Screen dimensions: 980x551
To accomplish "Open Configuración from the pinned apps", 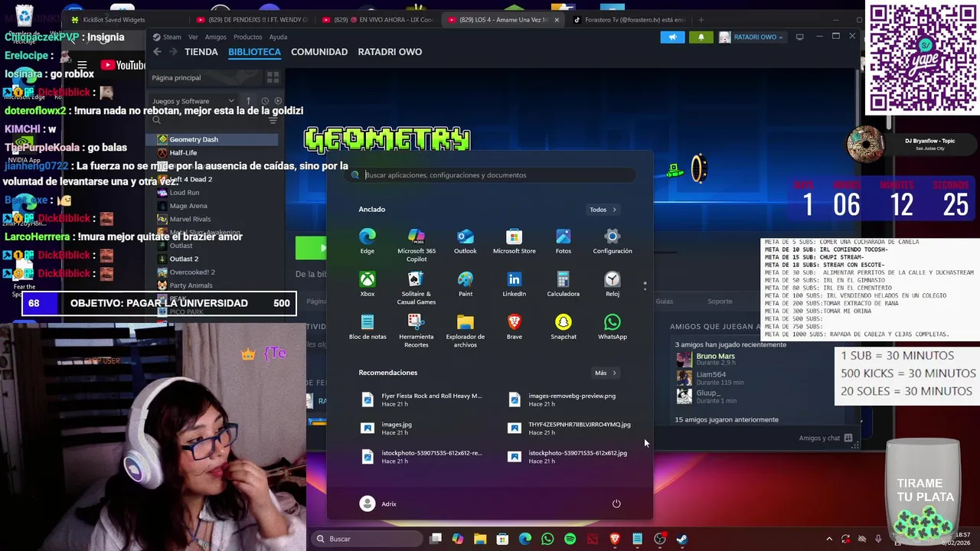I will pyautogui.click(x=612, y=241).
